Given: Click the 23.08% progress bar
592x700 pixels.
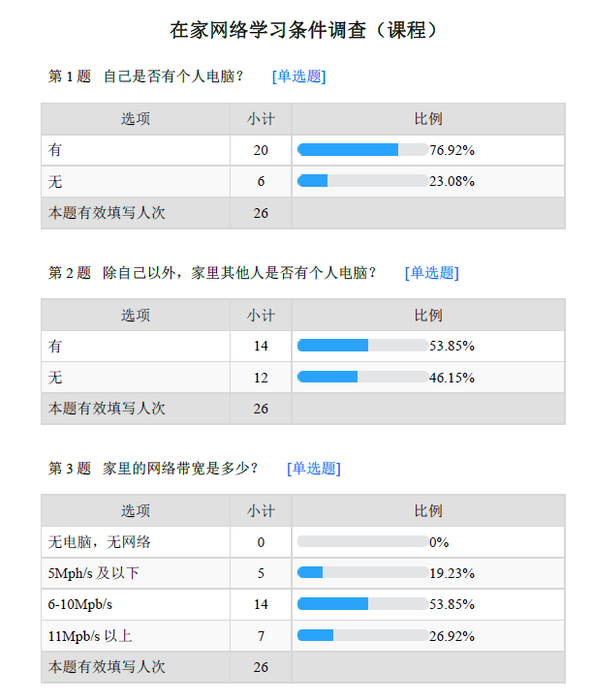Looking at the screenshot, I should pyautogui.click(x=362, y=181).
